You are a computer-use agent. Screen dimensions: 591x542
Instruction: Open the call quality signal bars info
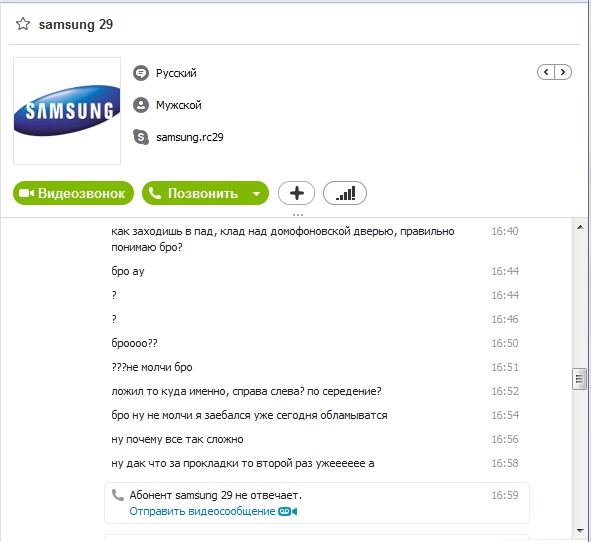click(345, 193)
